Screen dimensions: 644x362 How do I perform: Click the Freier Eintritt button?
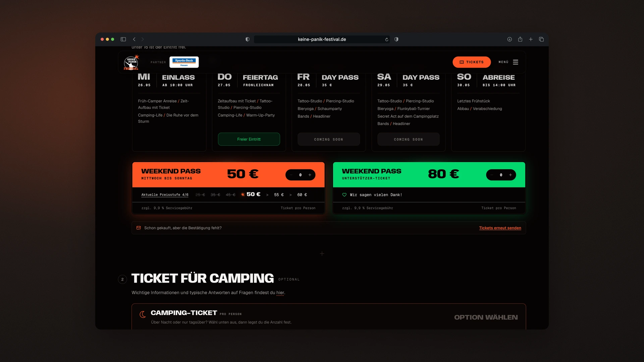[249, 139]
